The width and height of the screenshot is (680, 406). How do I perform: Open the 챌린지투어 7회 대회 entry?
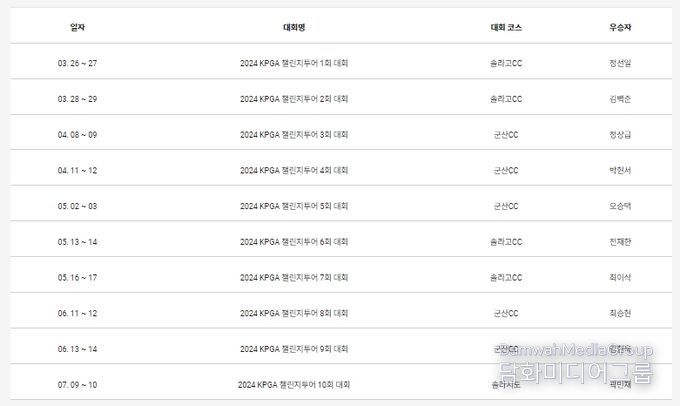pos(294,278)
